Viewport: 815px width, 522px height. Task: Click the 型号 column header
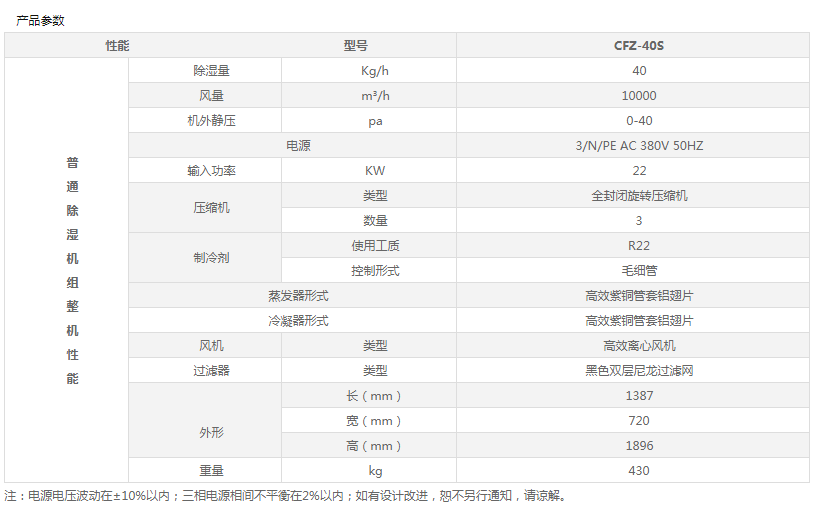click(356, 46)
